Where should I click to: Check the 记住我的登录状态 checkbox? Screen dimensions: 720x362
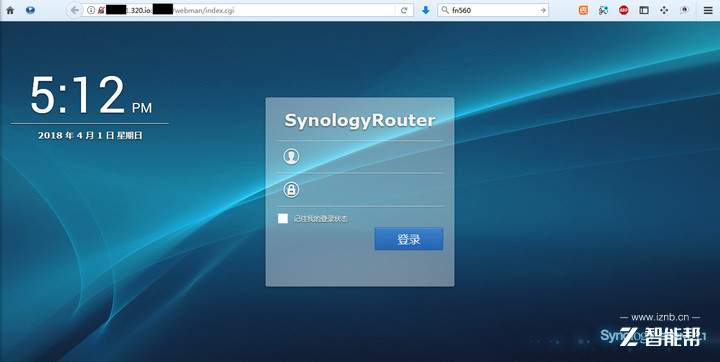tap(283, 219)
